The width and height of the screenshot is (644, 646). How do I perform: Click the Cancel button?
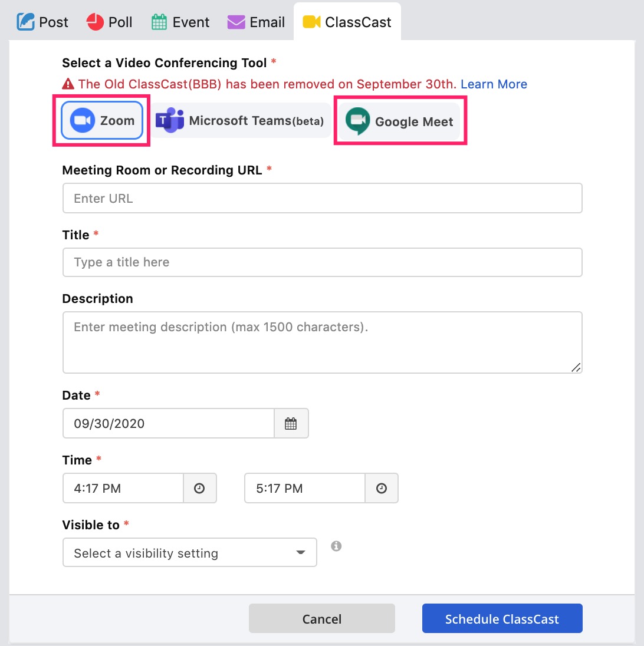pos(321,618)
